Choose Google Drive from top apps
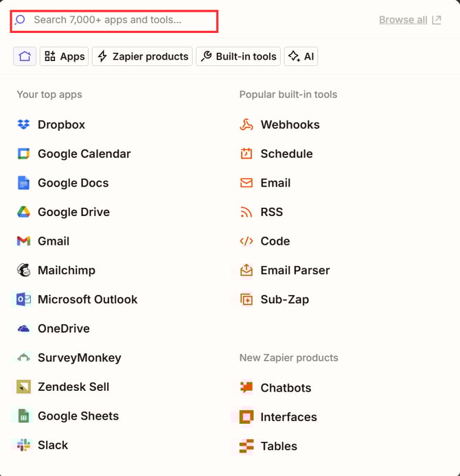 click(x=73, y=212)
